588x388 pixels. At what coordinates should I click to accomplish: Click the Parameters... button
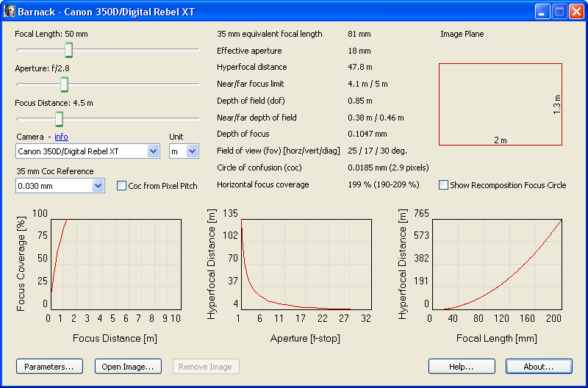pyautogui.click(x=49, y=367)
